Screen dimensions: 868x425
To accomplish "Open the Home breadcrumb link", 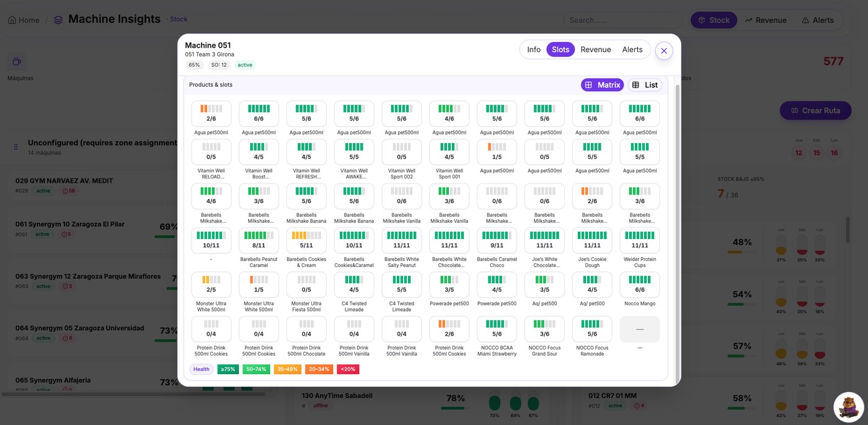I will coord(23,20).
